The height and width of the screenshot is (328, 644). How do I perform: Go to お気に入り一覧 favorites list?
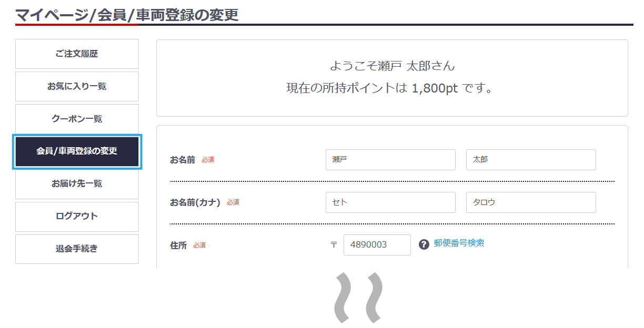click(x=77, y=86)
